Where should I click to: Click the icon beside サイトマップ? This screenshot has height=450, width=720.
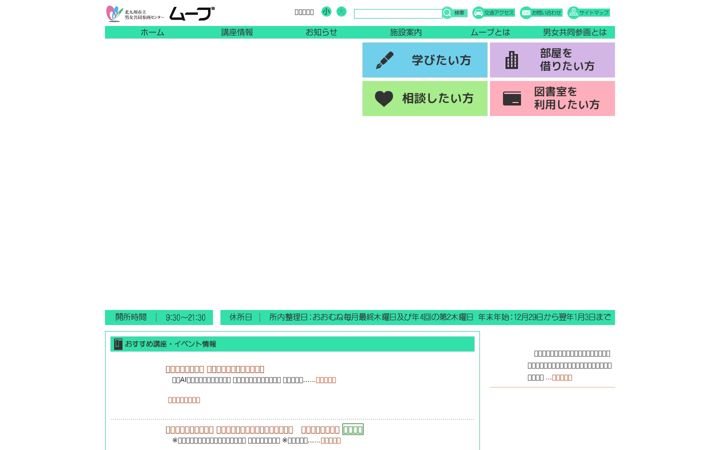tap(573, 13)
